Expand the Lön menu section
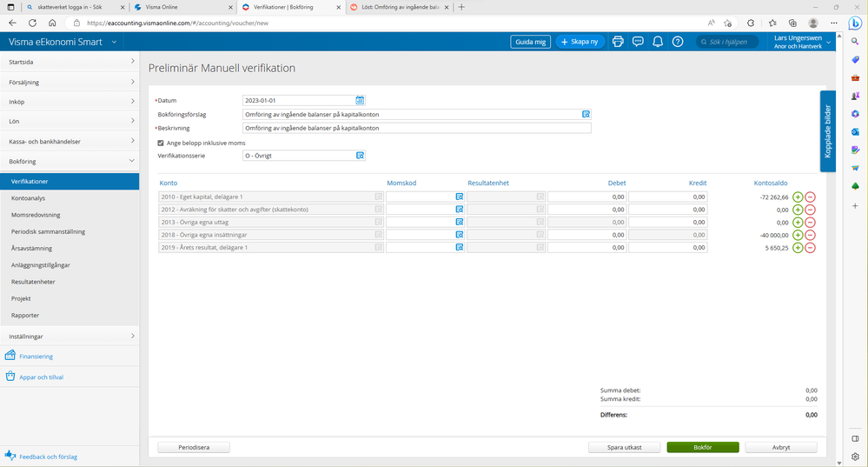868x467 pixels. pyautogui.click(x=70, y=121)
